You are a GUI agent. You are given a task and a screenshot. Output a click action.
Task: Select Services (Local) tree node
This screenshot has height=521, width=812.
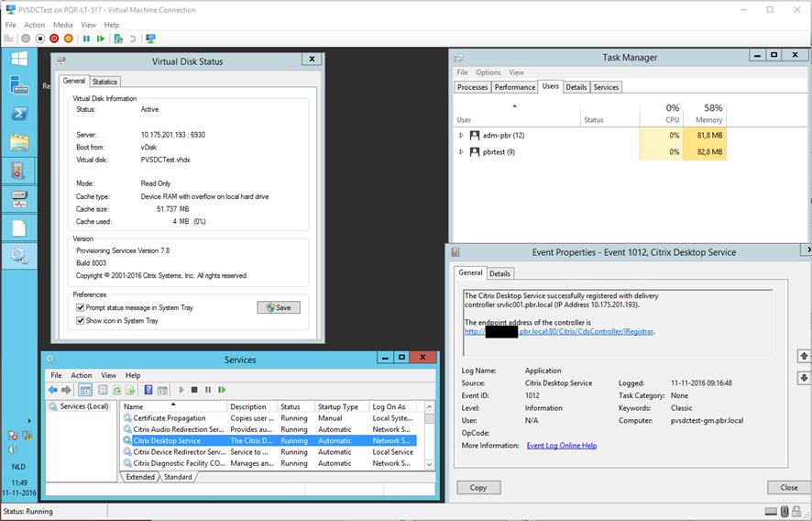coord(79,406)
